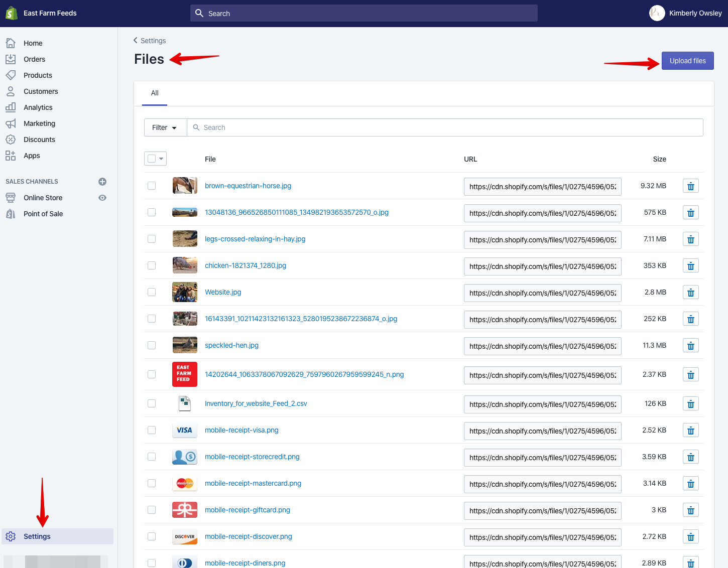
Task: Open the brown-equestrian-horse.jpg file link
Action: pos(248,186)
